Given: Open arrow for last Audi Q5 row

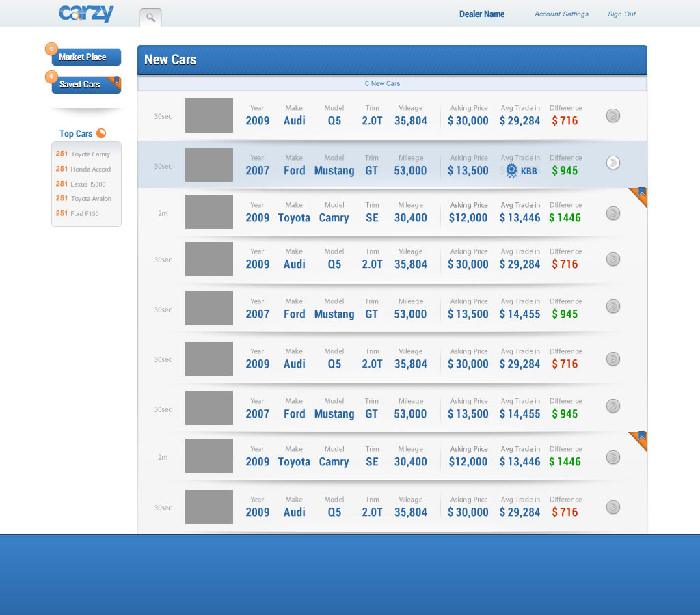Looking at the screenshot, I should pos(613,507).
